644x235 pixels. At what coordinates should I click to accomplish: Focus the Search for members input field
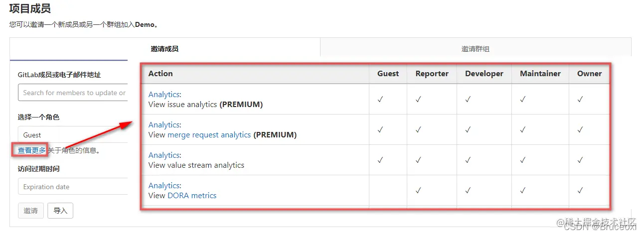(73, 93)
